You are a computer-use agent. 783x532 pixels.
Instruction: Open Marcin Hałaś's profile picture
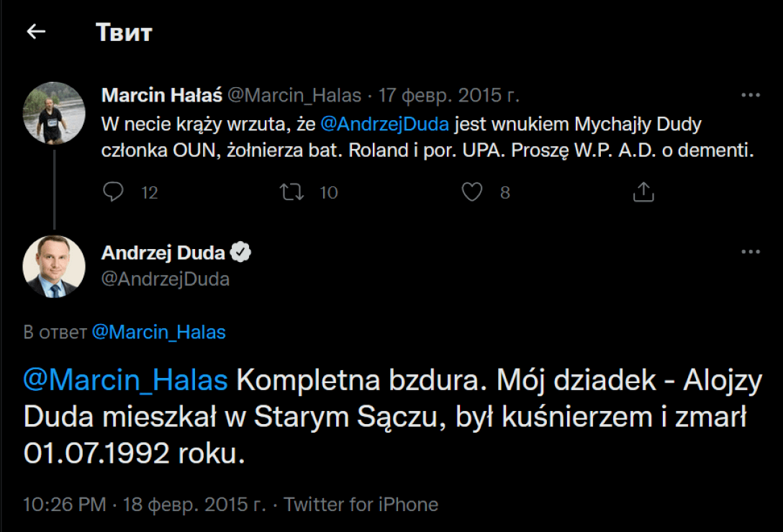click(55, 112)
